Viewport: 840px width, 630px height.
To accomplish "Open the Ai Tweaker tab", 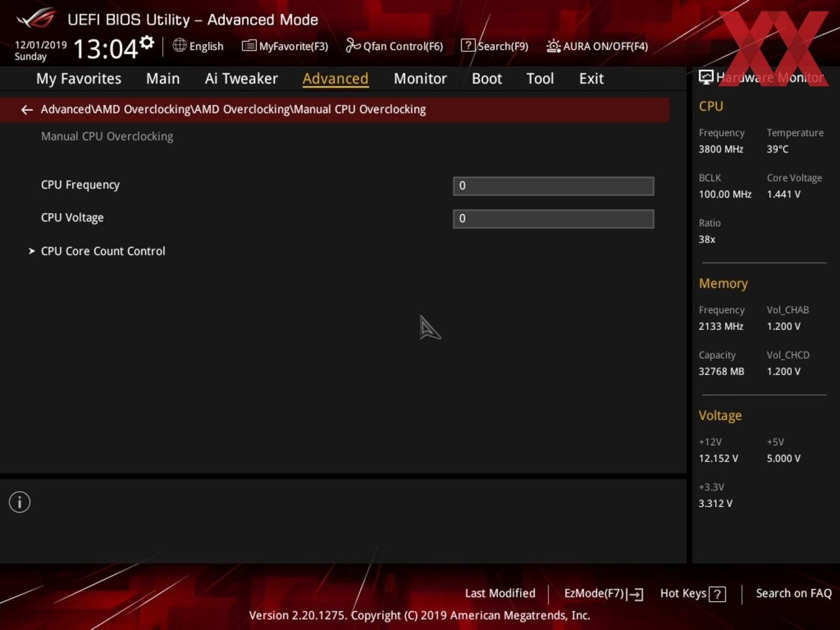I will pos(241,78).
